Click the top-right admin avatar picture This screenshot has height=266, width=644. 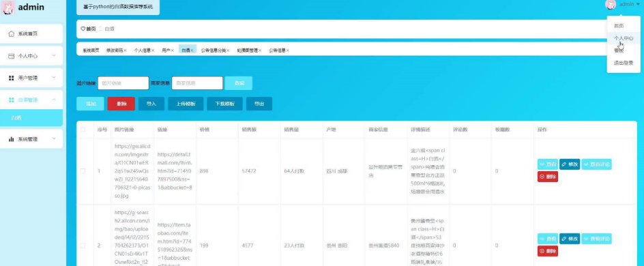611,4
